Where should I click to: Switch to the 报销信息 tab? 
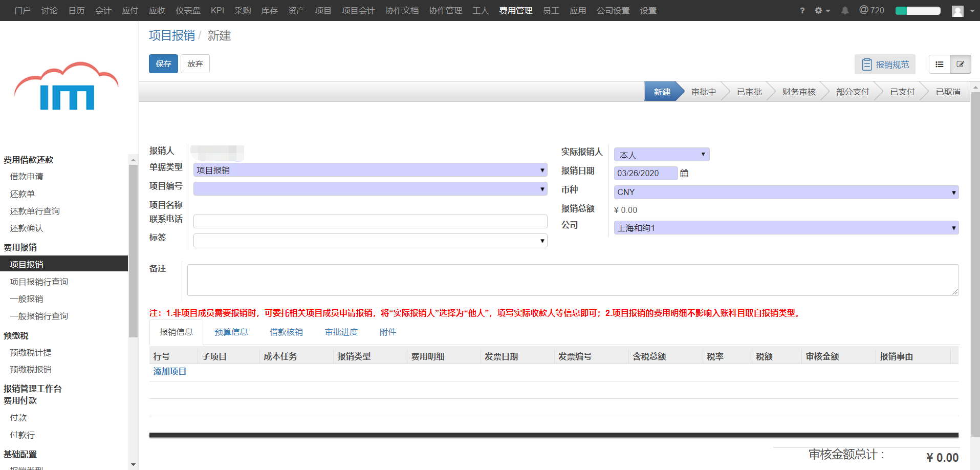click(176, 332)
